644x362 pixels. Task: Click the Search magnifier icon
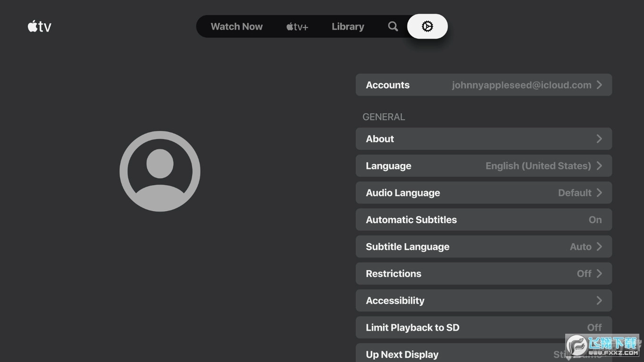[x=393, y=26]
